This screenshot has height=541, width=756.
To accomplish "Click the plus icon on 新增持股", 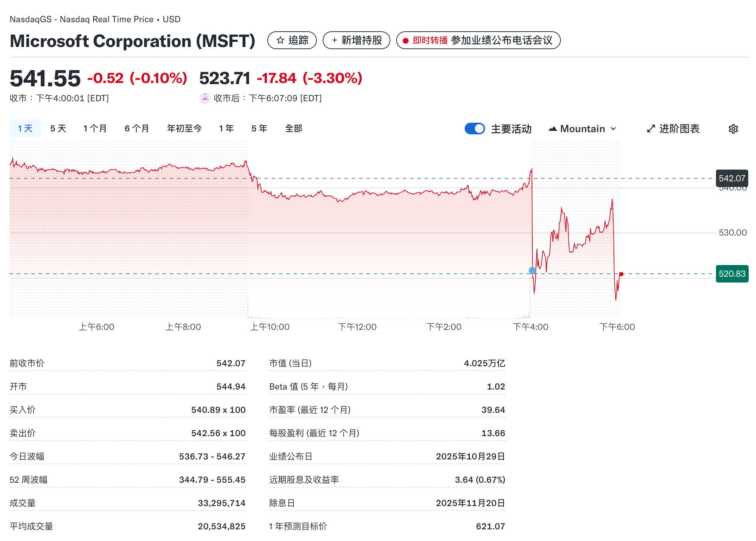I will click(x=334, y=41).
